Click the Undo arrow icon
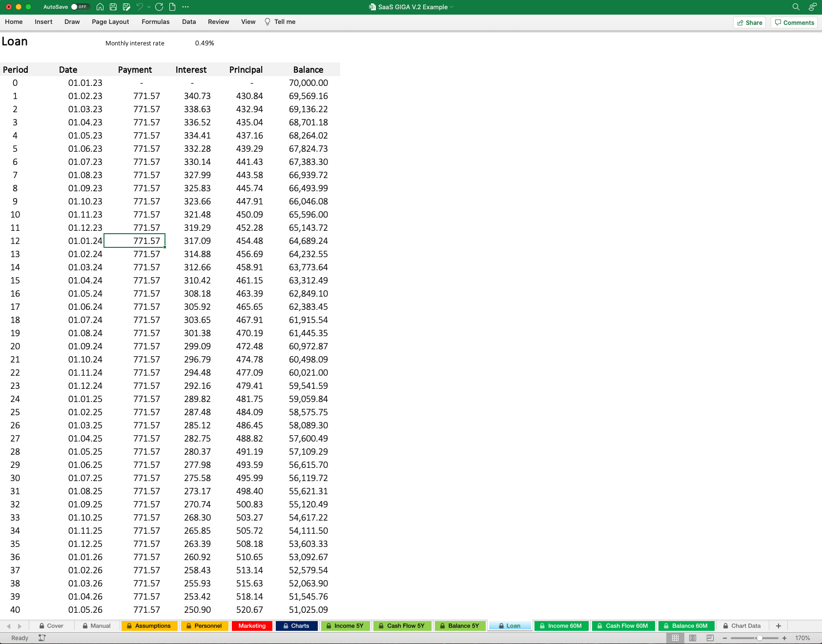Screen dimensions: 822x644 coord(140,7)
